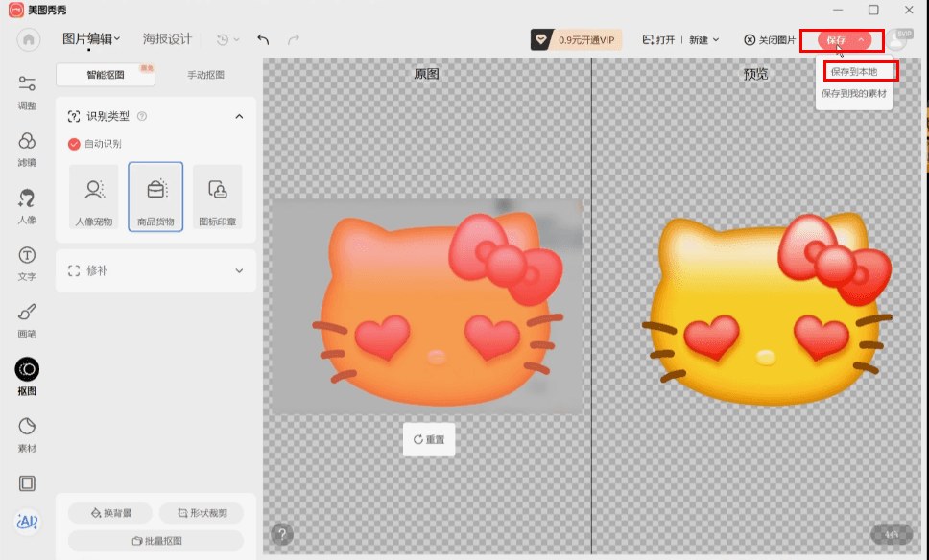This screenshot has width=929, height=560.
Task: Switch to 海报设计 mode
Action: tap(167, 39)
